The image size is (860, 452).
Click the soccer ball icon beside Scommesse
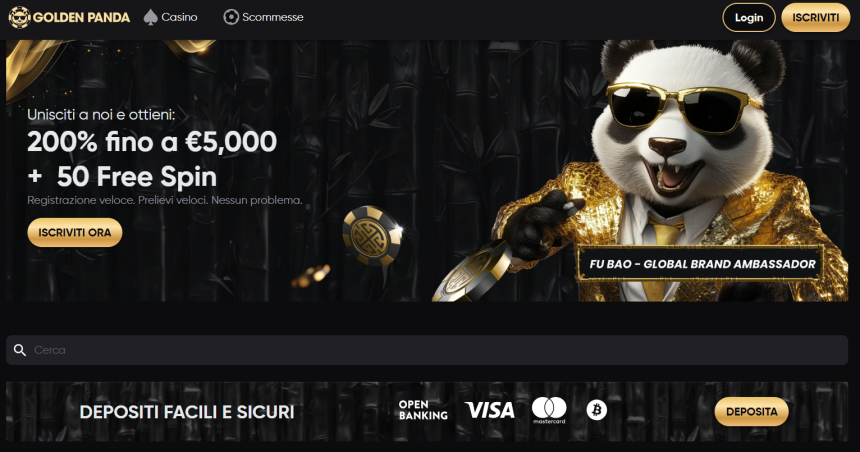(x=231, y=17)
